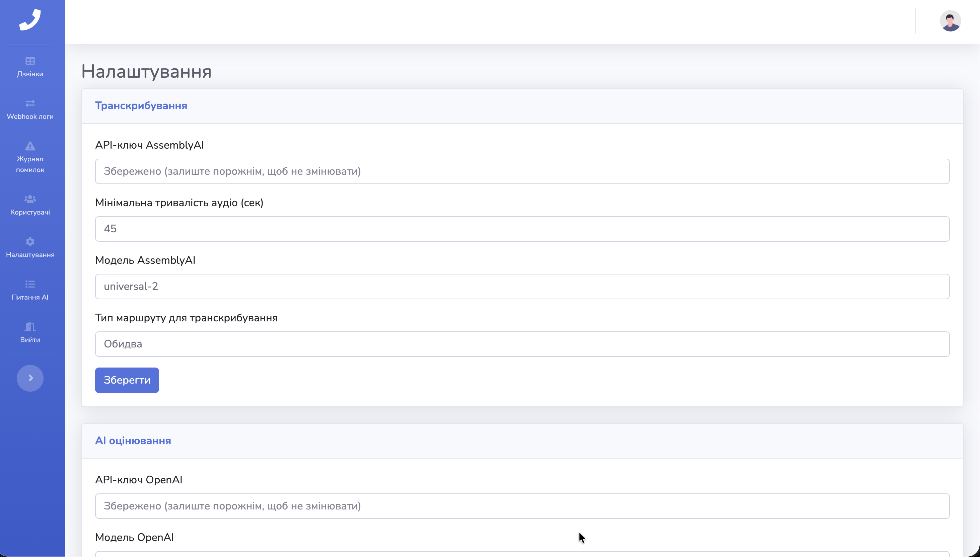980x557 pixels.
Task: Open Тип маршруту для транскрибування dropdown
Action: 522,344
